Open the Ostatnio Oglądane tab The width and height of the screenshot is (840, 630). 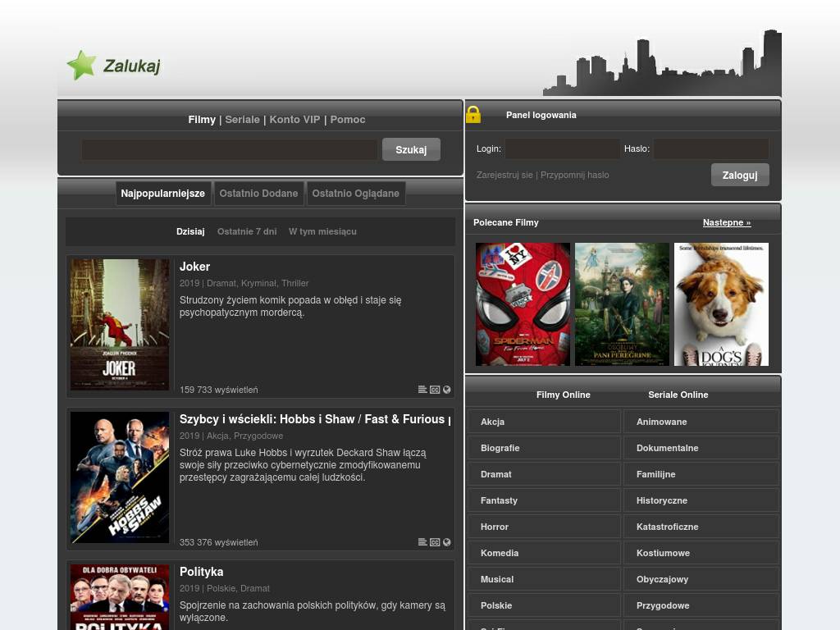355,194
